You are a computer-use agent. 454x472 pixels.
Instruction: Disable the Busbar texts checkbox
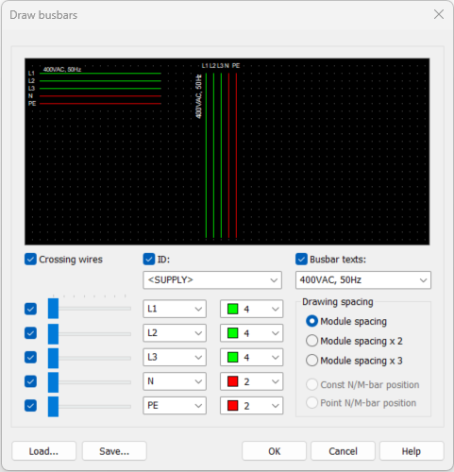301,259
